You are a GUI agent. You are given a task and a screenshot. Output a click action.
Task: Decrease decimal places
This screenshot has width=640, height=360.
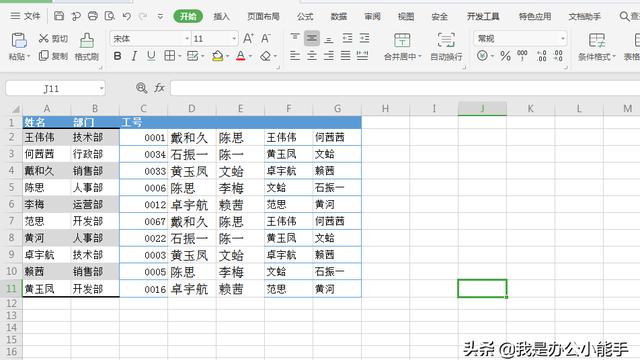(x=558, y=56)
